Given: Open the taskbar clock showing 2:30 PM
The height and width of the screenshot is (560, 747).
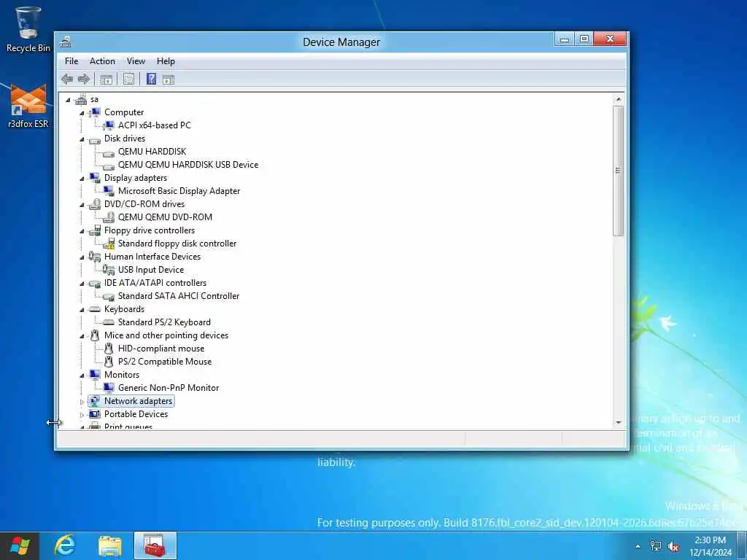Looking at the screenshot, I should coord(711,546).
